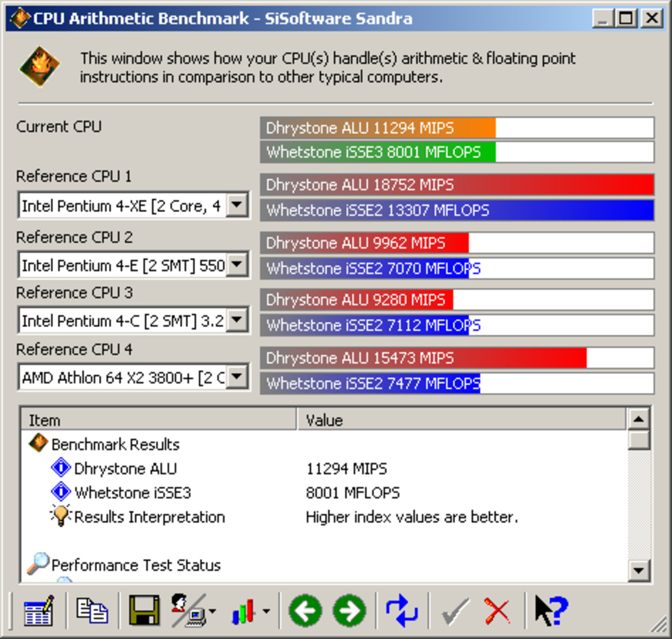Go back with the green left arrow
This screenshot has width=672, height=639.
305,611
